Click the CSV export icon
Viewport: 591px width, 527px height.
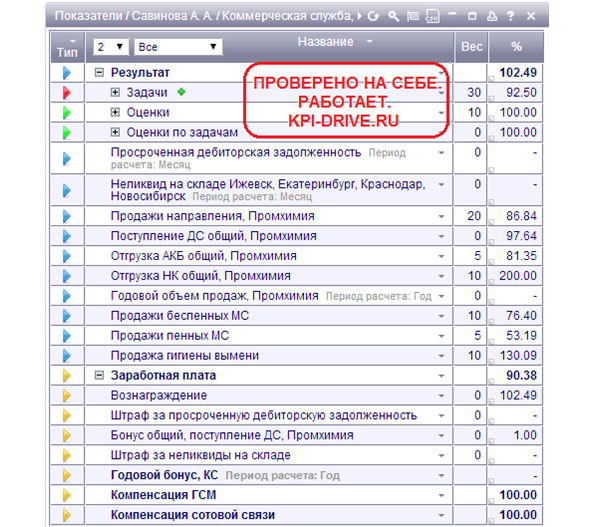[432, 16]
